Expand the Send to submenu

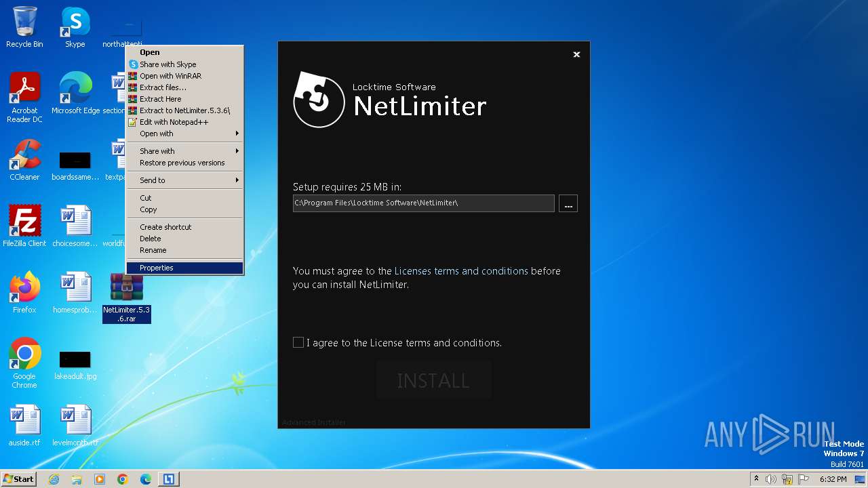[184, 180]
